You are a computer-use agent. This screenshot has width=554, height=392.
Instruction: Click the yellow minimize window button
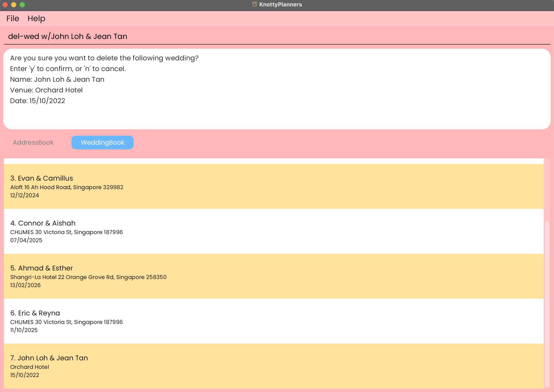[14, 4]
